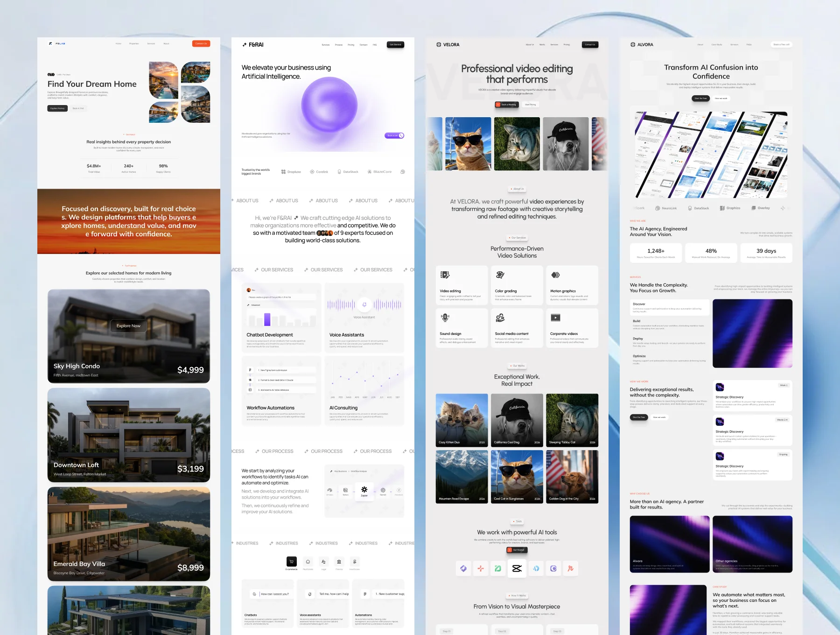
Task: Click the orange Contact Us button
Action: click(201, 43)
